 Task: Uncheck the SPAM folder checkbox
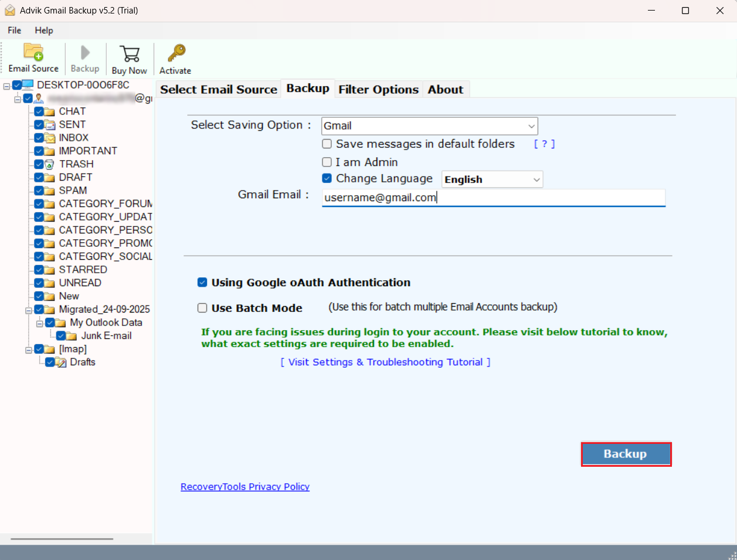(x=39, y=191)
